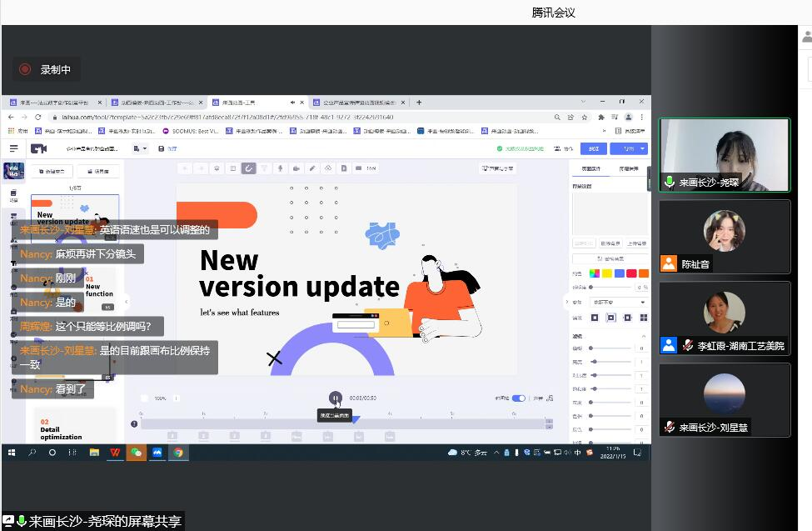Select the highlighted curved-arrow tool in canvas toolbar
Image resolution: width=812 pixels, height=531 pixels.
[x=248, y=168]
